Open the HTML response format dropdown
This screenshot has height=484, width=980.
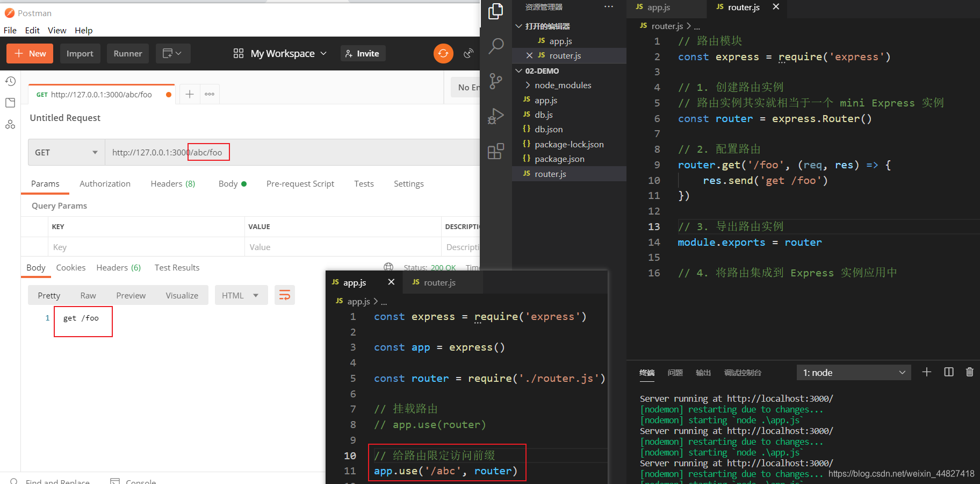[x=241, y=295]
